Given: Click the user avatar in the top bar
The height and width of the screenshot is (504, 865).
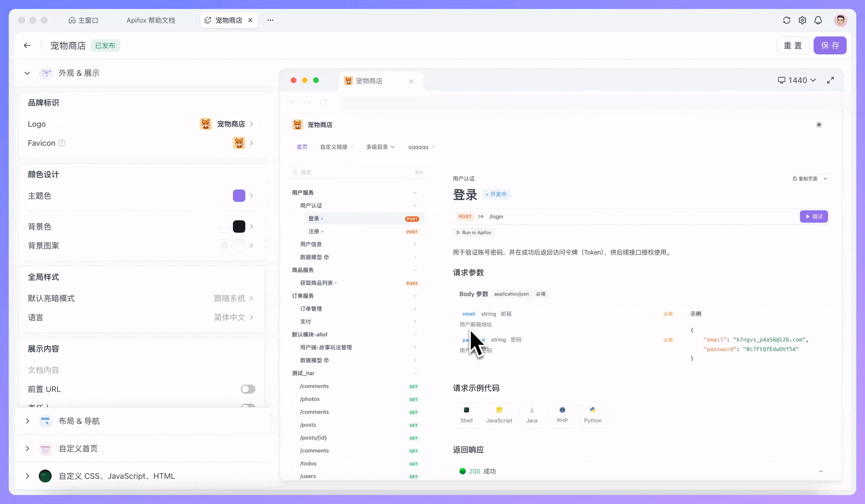Looking at the screenshot, I should point(841,20).
